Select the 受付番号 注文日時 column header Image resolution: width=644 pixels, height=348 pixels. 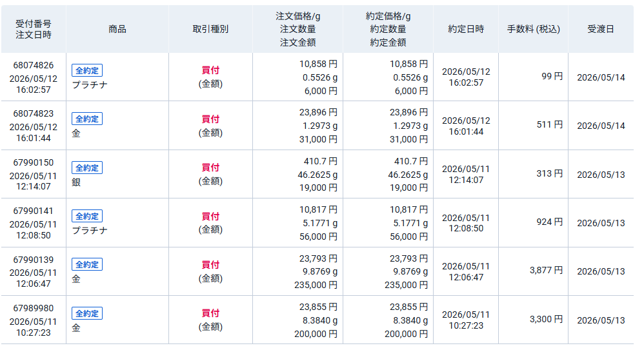(x=34, y=29)
